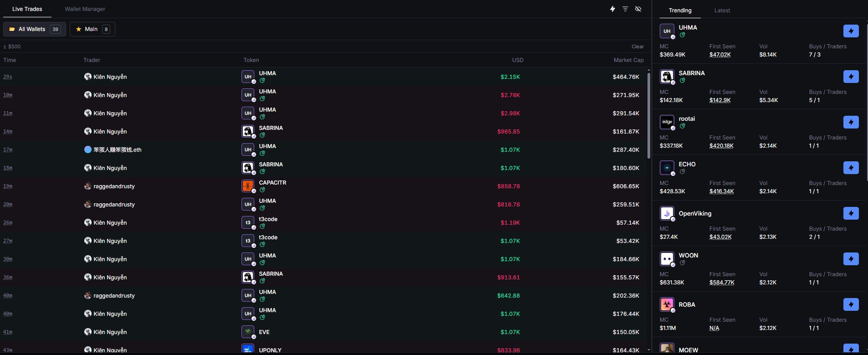This screenshot has height=355, width=868.
Task: Quick buy ECHO with the blue lightning button
Action: pos(851,168)
